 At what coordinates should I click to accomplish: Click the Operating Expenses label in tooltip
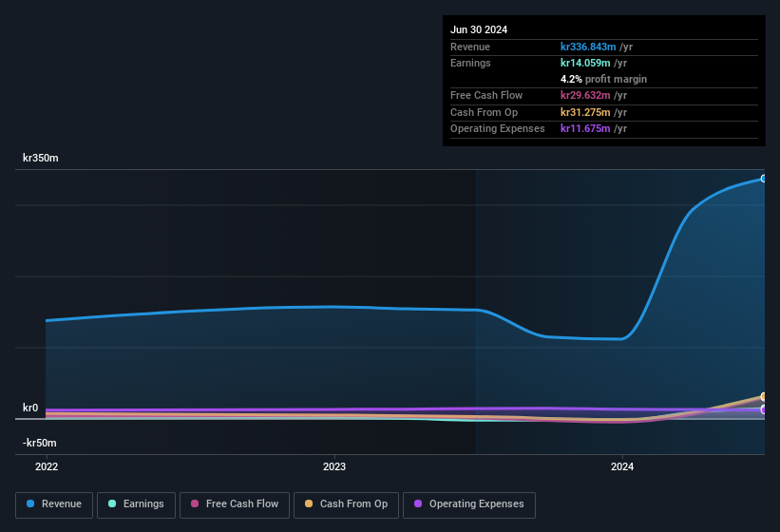coord(498,128)
